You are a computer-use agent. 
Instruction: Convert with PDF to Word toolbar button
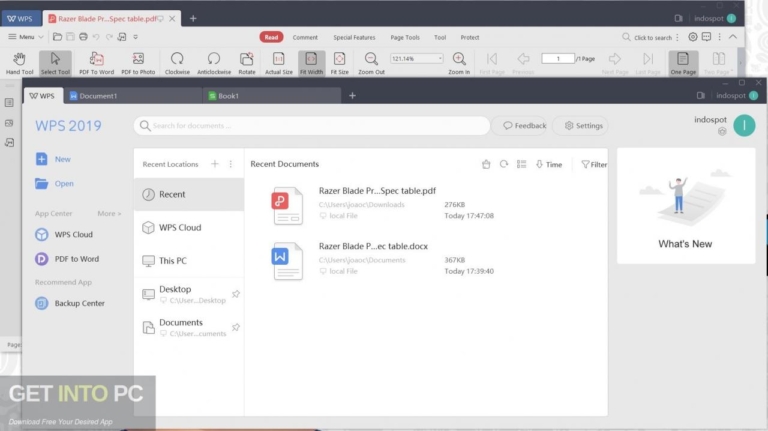click(x=96, y=63)
